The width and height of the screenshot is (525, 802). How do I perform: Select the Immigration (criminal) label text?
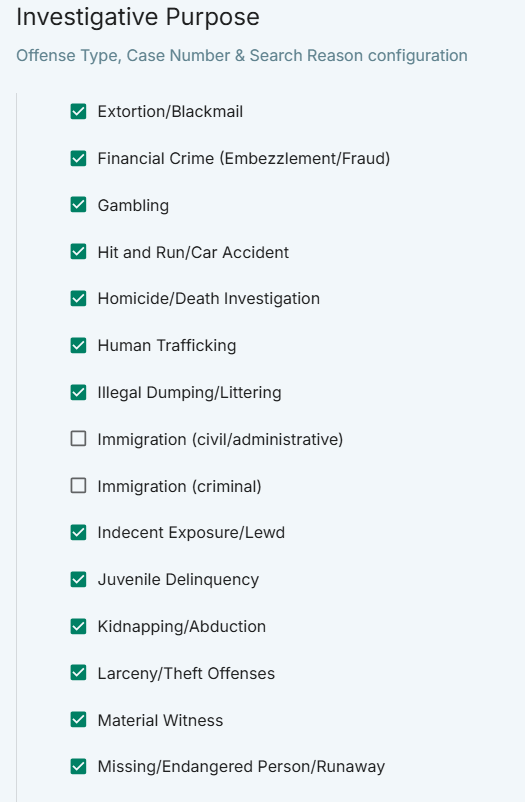(180, 486)
